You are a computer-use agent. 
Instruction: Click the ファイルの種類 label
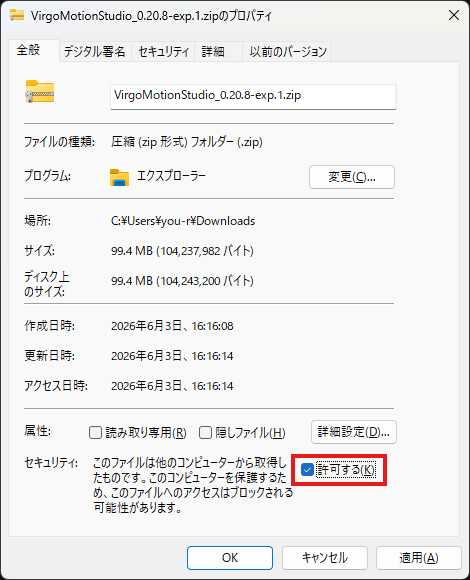pos(59,142)
